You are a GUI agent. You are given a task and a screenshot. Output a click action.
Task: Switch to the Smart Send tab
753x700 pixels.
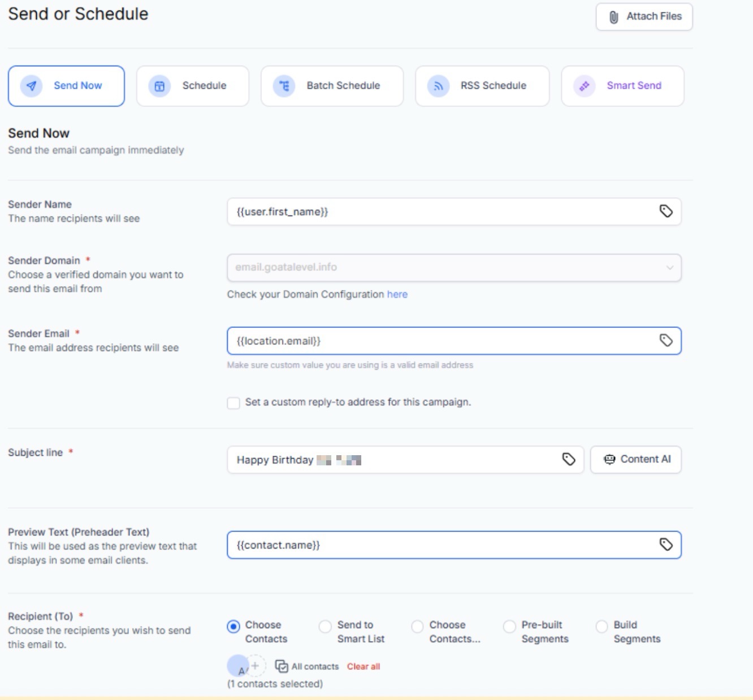click(622, 86)
